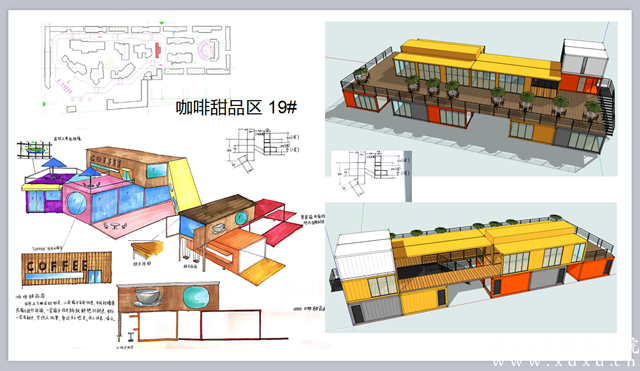Click the COFFEE sign elevation sketch
Screen dimensions: 640x371
(67, 268)
